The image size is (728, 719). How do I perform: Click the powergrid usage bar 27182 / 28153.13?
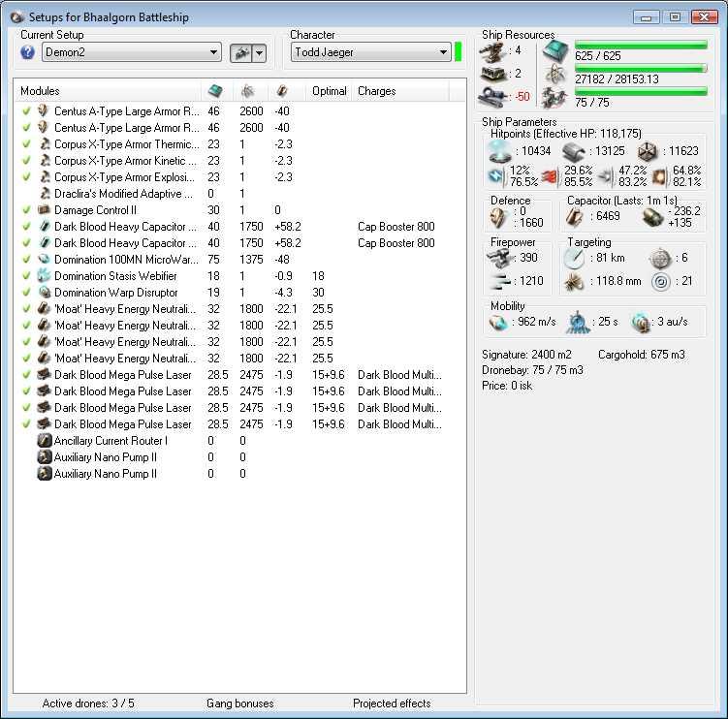pos(641,68)
